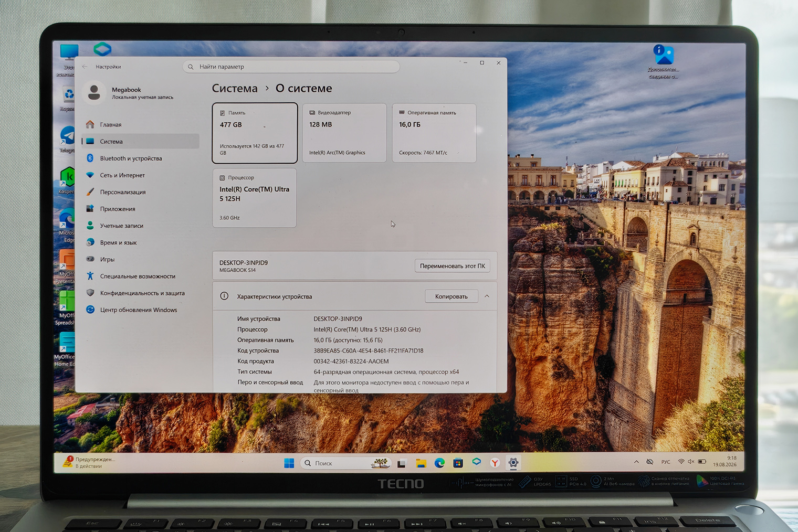Image resolution: width=798 pixels, height=532 pixels.
Task: Select device code starting with 38B9EA85
Action: 369,350
